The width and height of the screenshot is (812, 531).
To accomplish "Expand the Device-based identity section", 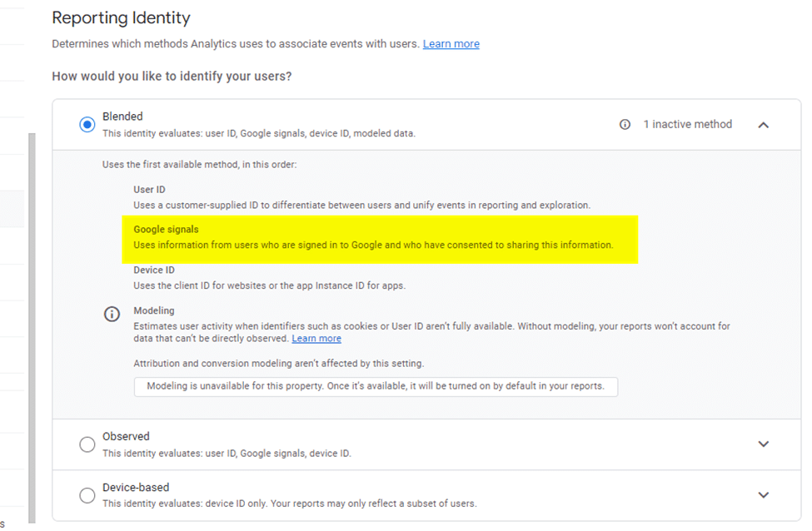I will 763,494.
